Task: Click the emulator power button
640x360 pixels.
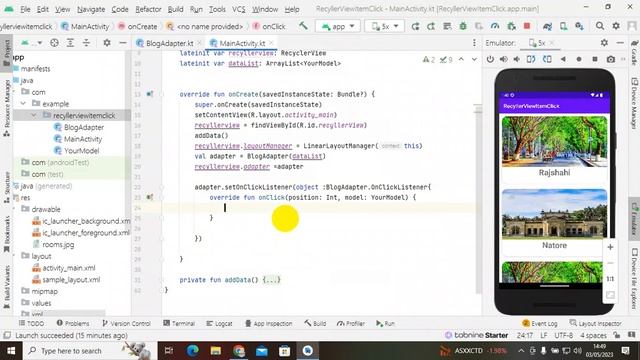Action: [490, 59]
